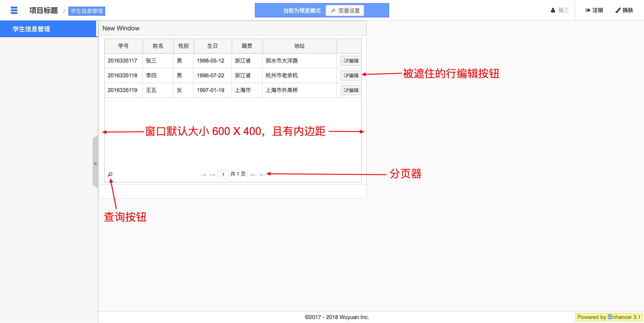The image size is (644, 323).
Task: Edit the row for student 张三
Action: [x=351, y=61]
